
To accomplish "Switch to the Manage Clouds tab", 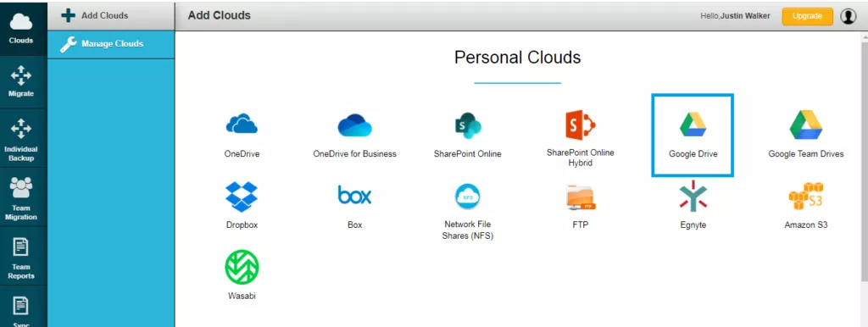I will tap(111, 44).
